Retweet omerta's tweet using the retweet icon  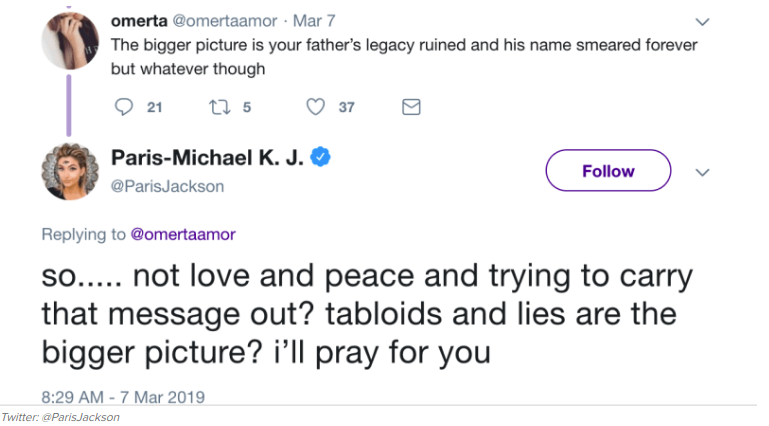[218, 108]
